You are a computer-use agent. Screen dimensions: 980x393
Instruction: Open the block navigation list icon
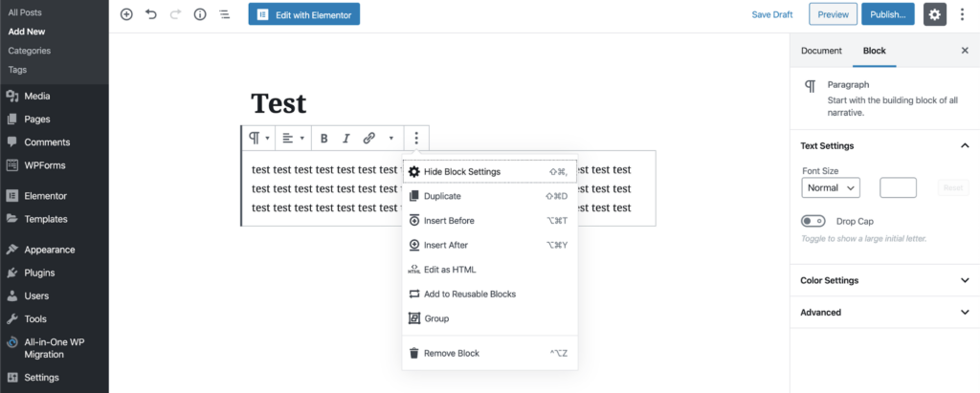[x=224, y=14]
